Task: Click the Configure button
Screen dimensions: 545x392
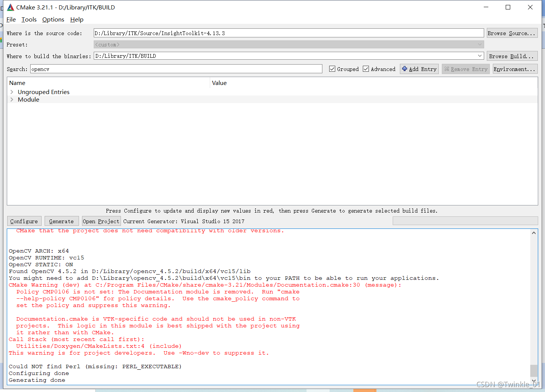Action: click(x=24, y=221)
